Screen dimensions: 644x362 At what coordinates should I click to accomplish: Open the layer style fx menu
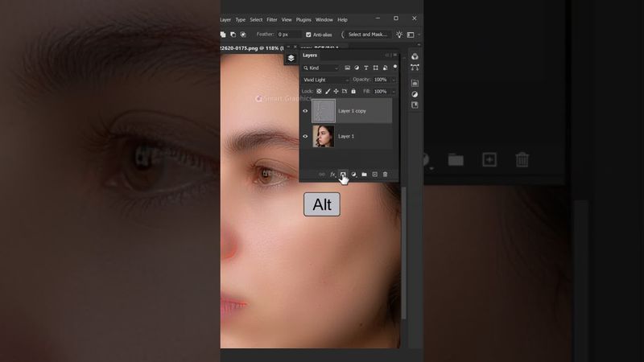pyautogui.click(x=332, y=174)
